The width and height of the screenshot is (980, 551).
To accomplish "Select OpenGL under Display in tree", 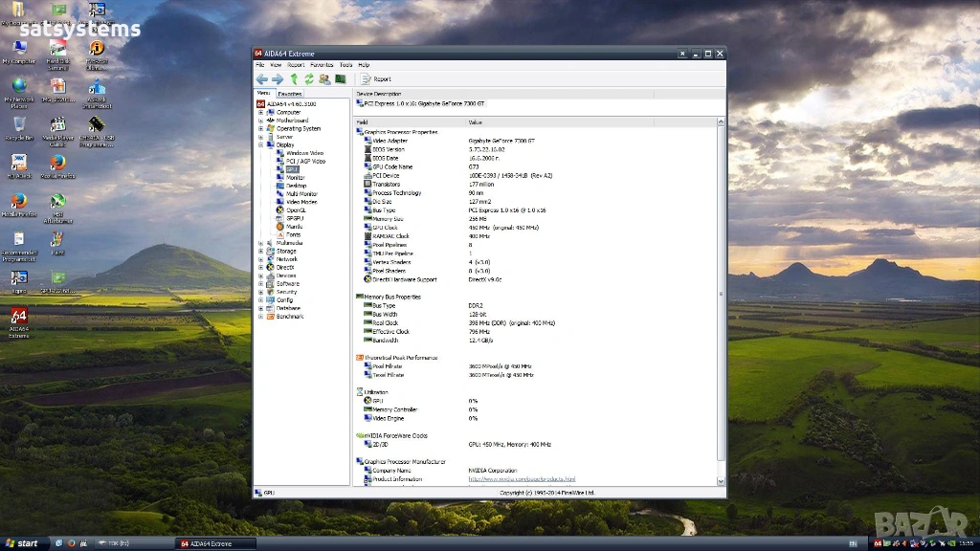I will pyautogui.click(x=296, y=210).
